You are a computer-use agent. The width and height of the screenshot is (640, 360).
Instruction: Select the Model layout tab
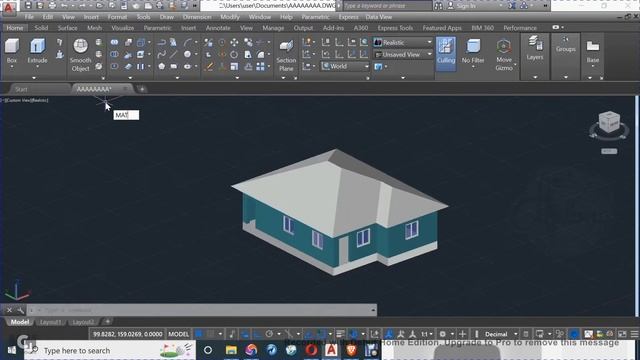pyautogui.click(x=20, y=322)
